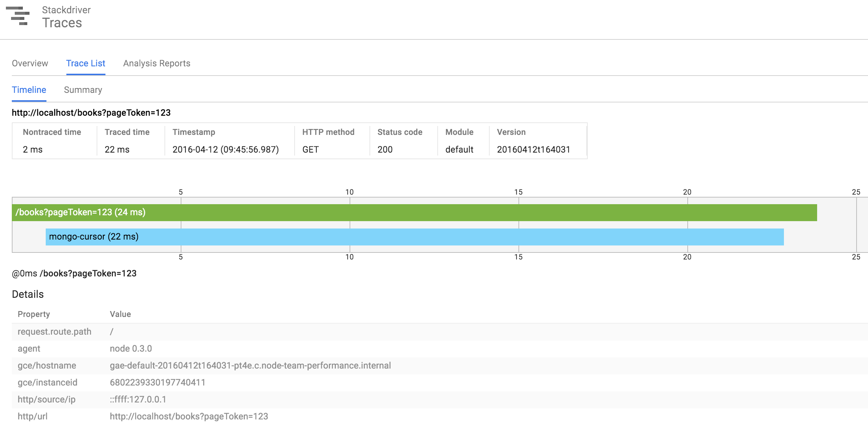Viewport: 868px width, 429px height.
Task: Click the Status code value 200
Action: pos(385,150)
